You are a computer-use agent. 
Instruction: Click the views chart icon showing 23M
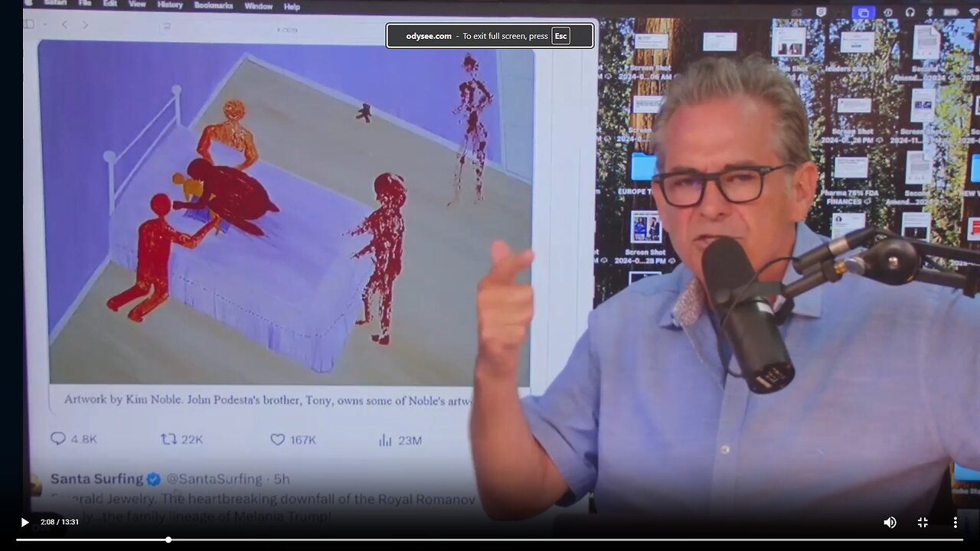click(385, 440)
